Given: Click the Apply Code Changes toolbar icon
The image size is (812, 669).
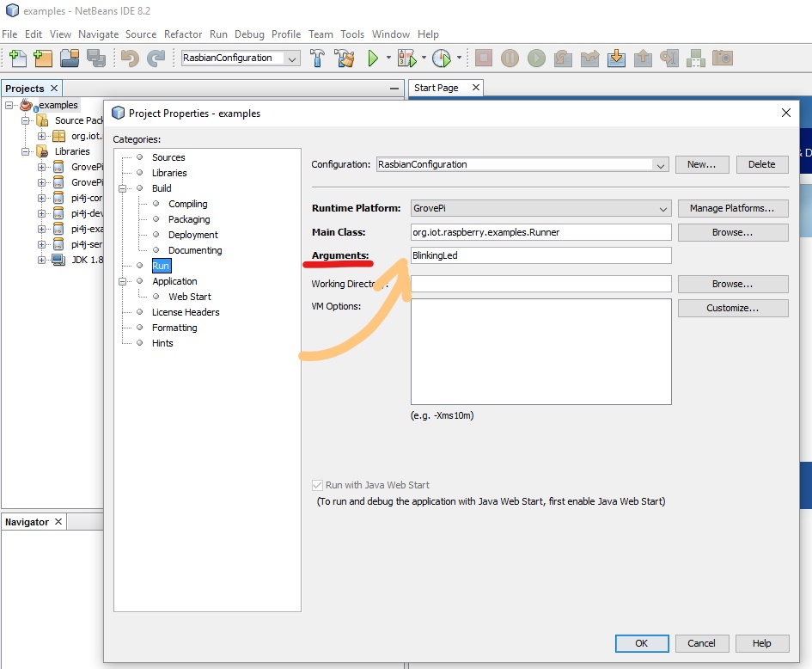Looking at the screenshot, I should tap(696, 58).
